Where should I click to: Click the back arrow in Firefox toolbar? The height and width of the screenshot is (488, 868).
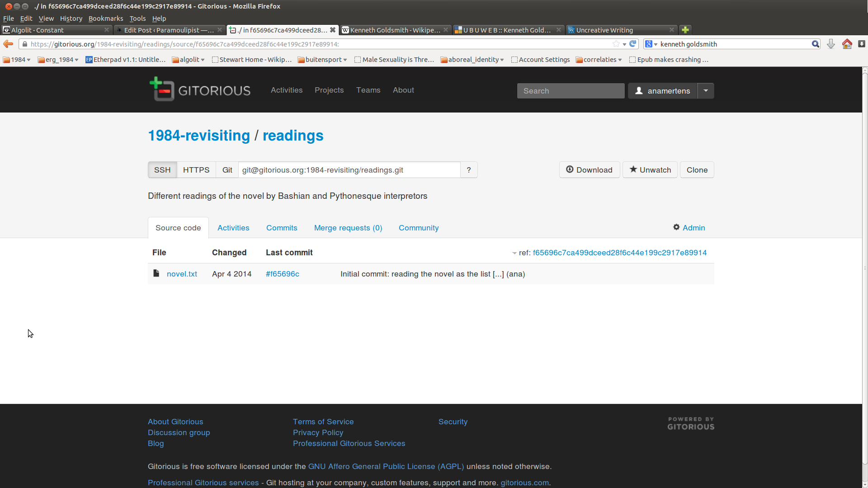click(8, 44)
